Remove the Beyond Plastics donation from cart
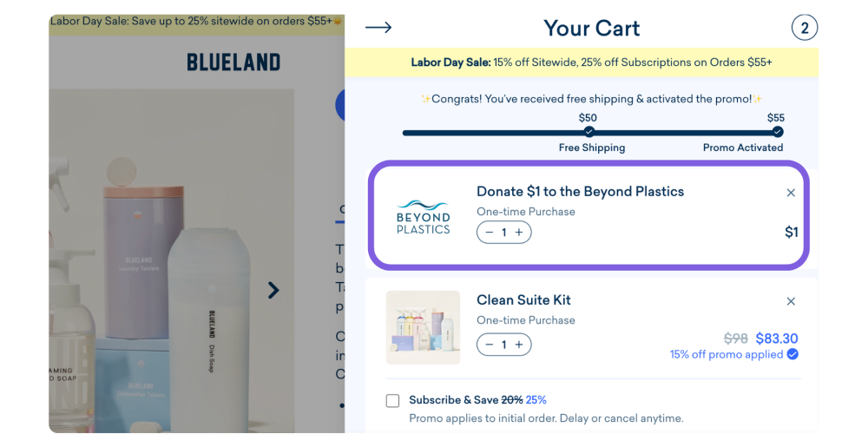This screenshot has width=868, height=434. pos(791,193)
